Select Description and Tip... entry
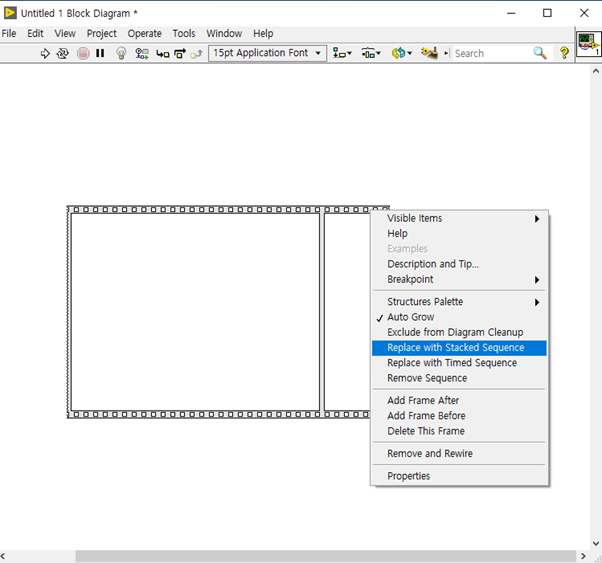 [x=459, y=264]
